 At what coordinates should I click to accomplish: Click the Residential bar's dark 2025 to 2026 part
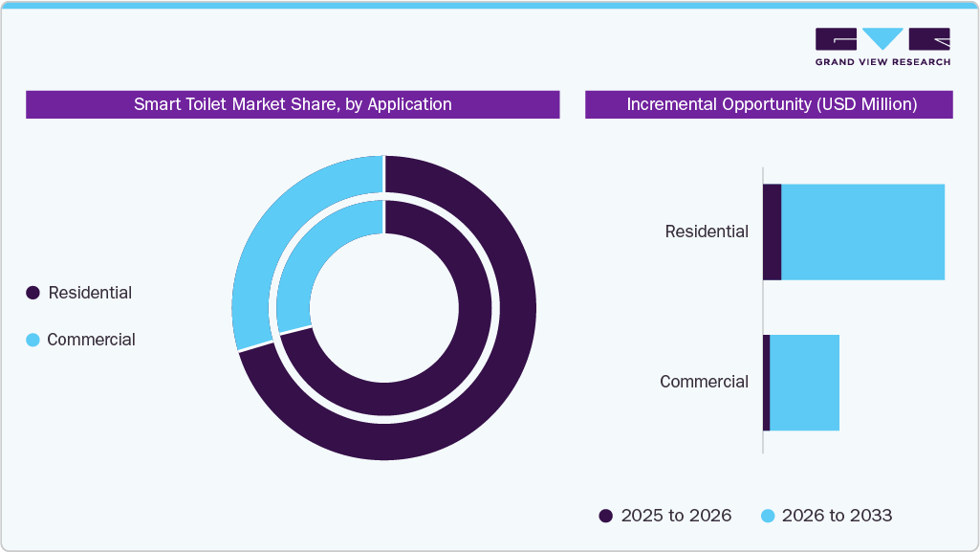(773, 232)
